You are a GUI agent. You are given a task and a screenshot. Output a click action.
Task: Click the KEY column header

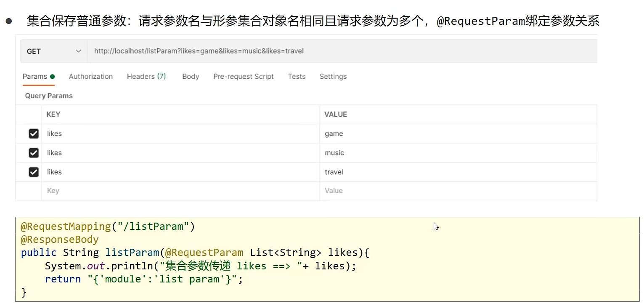coord(53,114)
